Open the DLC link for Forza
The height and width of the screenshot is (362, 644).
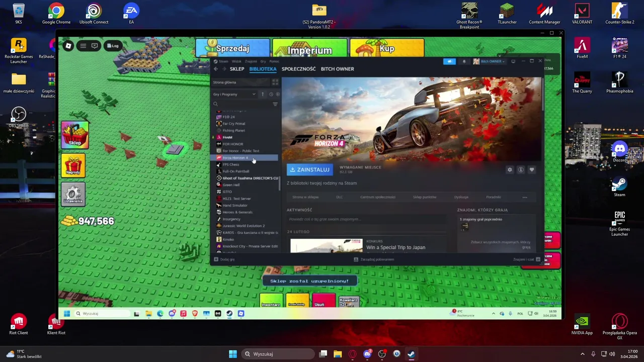(340, 197)
